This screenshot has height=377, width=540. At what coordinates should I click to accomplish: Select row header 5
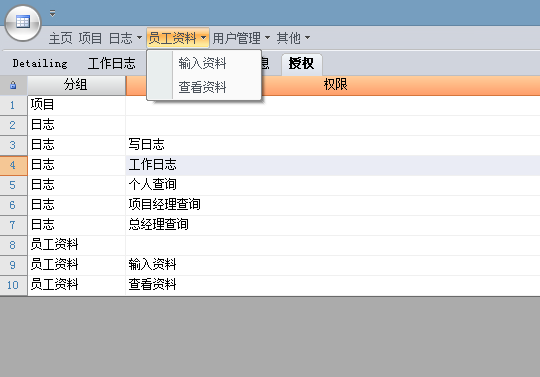click(13, 185)
